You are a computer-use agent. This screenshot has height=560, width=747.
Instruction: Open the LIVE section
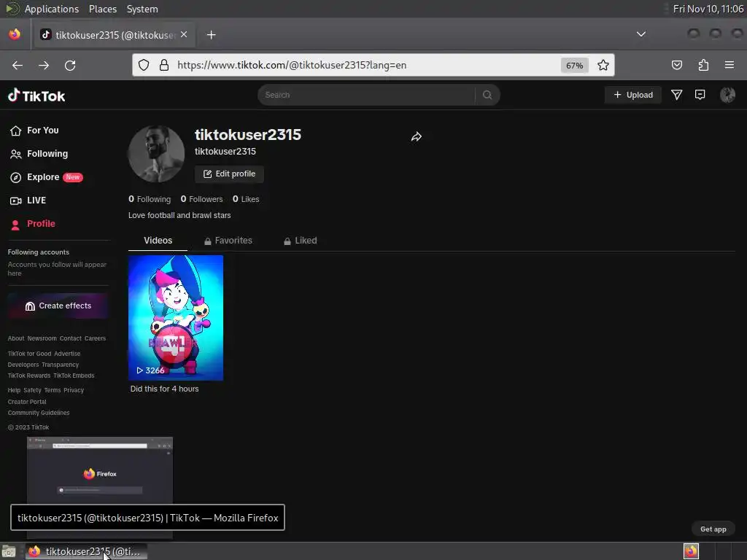point(28,201)
